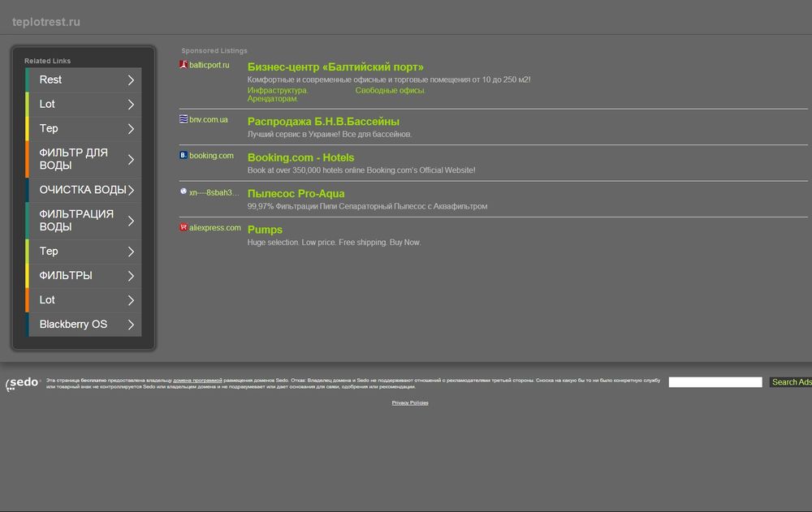Viewport: 812px width, 512px height.
Task: Open the Бизнес-центр «Балтийский порт» listing
Action: 335,67
